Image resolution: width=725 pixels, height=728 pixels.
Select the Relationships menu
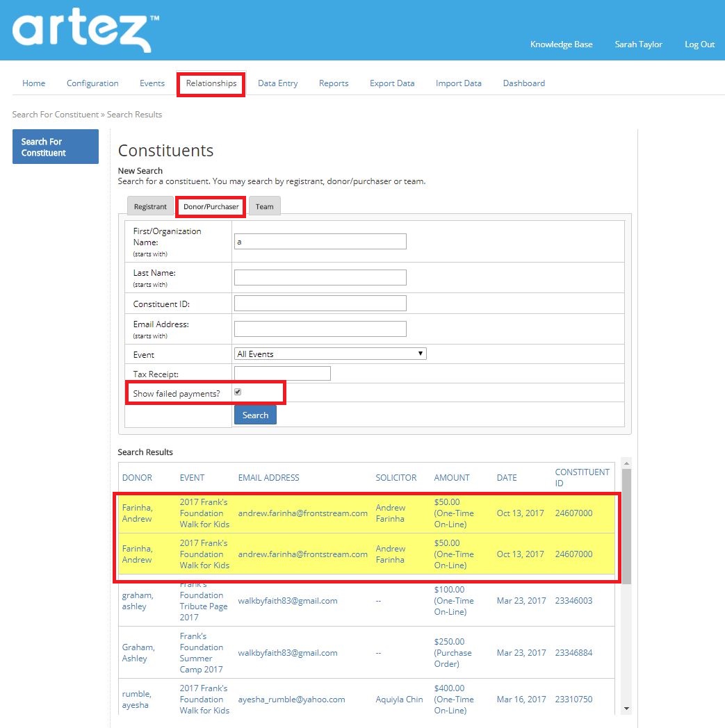(x=211, y=83)
